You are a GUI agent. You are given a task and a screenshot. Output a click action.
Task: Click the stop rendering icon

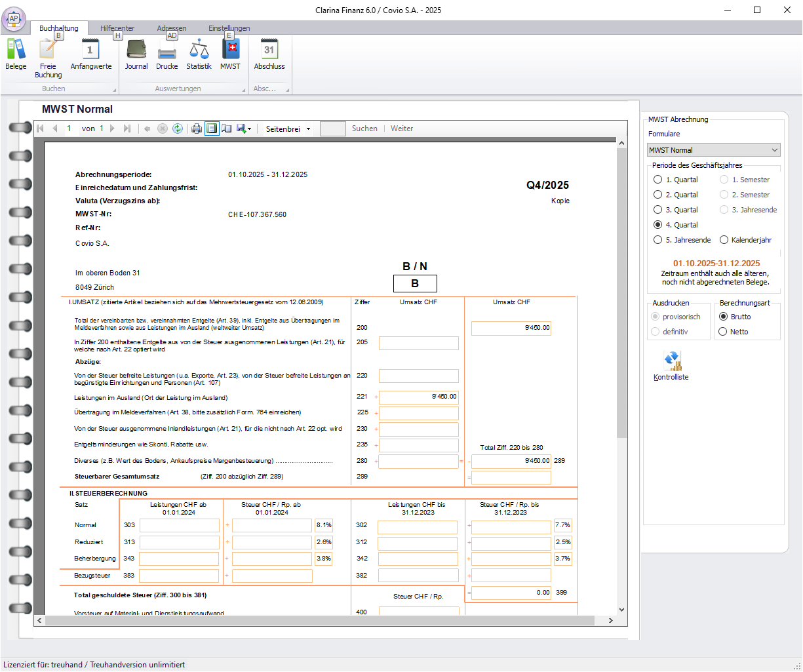click(163, 128)
